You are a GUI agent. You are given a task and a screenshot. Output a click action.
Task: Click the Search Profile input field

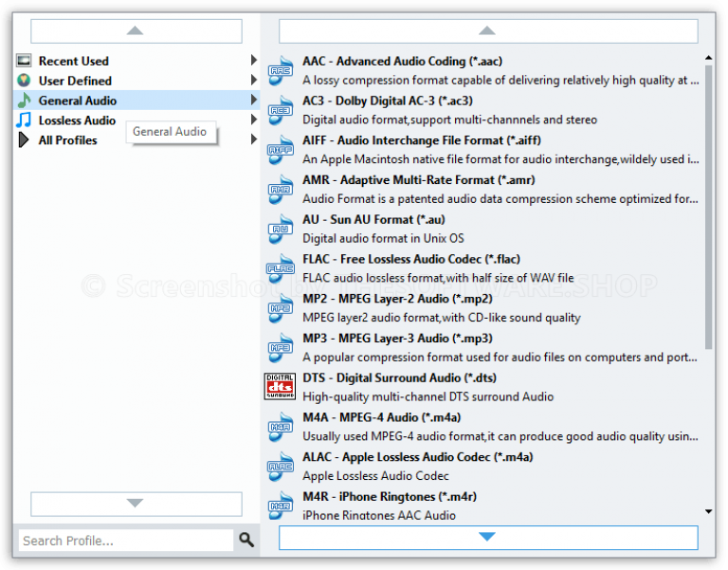coord(126,541)
